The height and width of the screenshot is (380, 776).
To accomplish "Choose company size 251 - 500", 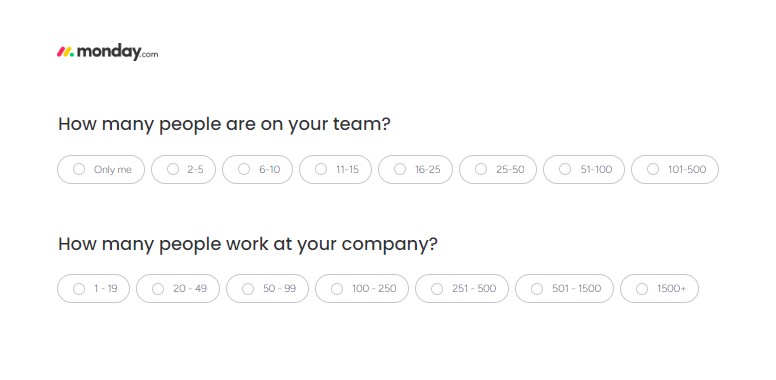I will 462,288.
